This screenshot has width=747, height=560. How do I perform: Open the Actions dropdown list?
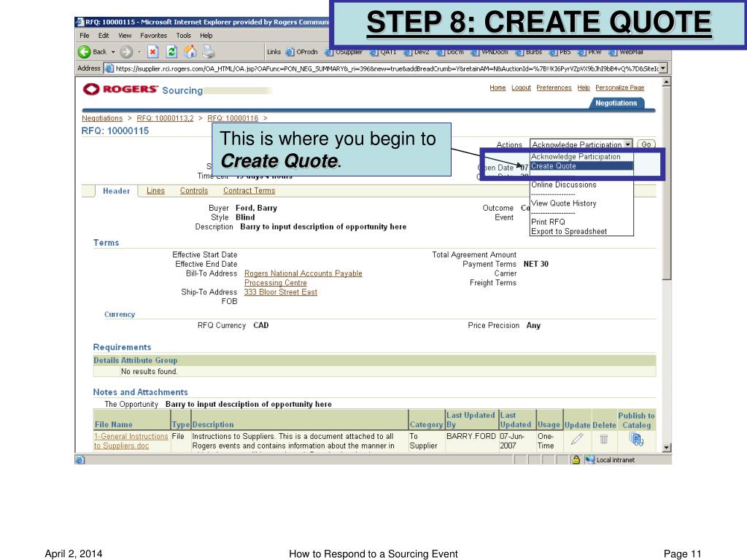(581, 144)
